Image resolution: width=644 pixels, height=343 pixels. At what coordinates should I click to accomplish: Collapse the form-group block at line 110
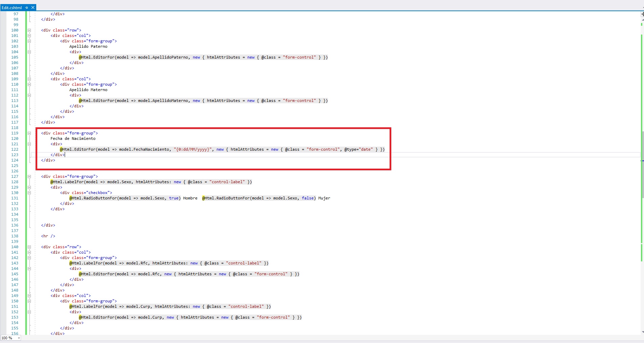coord(29,84)
